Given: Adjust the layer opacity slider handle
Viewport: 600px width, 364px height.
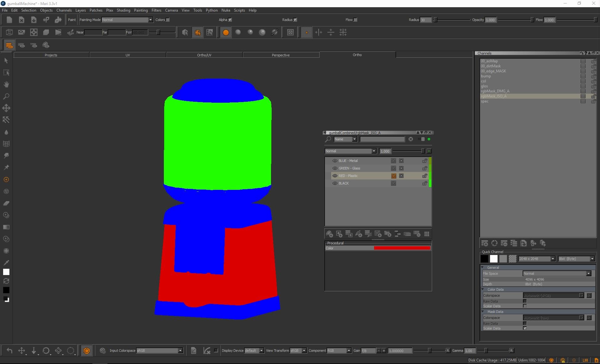Looking at the screenshot, I should (x=423, y=151).
